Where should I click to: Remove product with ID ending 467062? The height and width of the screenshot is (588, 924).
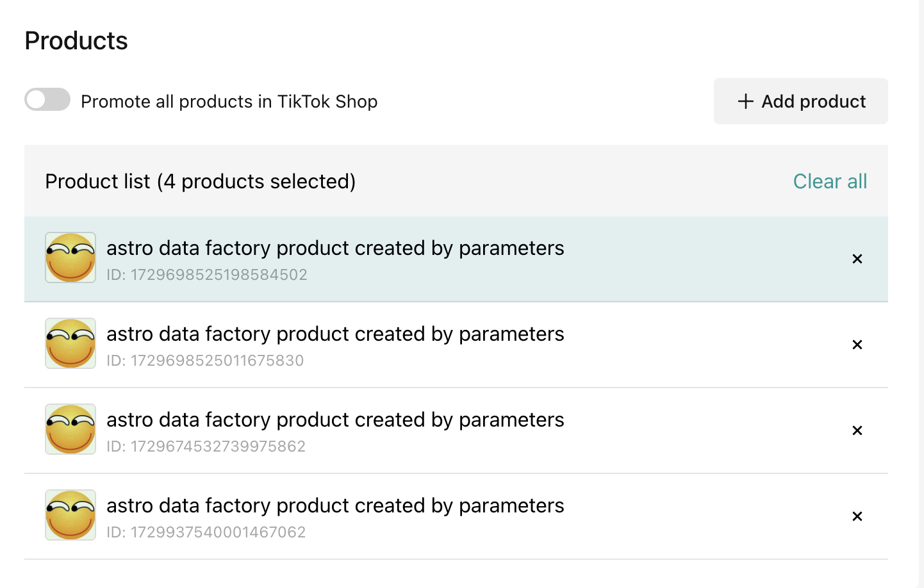click(x=857, y=516)
